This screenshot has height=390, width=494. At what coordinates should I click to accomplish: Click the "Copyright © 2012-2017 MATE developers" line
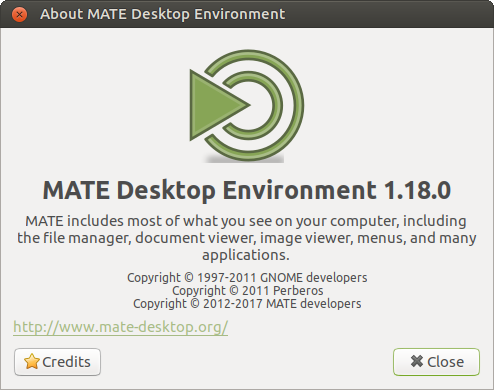click(x=247, y=304)
